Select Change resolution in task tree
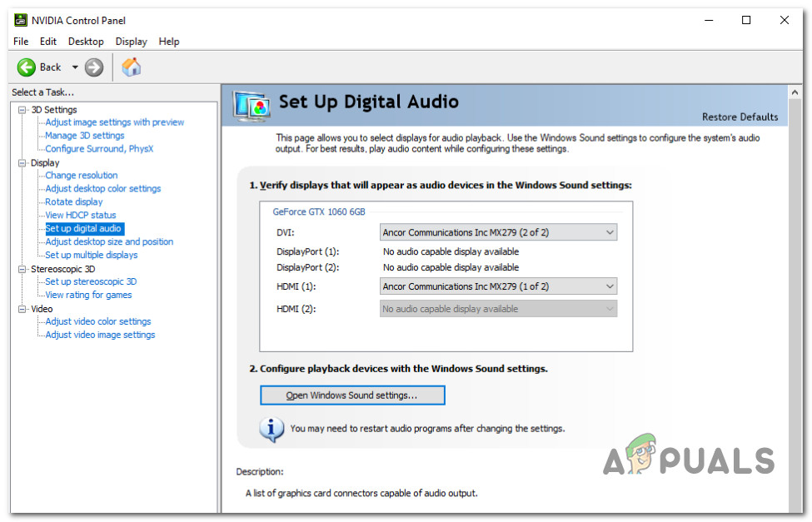The width and height of the screenshot is (812, 522). 82,176
